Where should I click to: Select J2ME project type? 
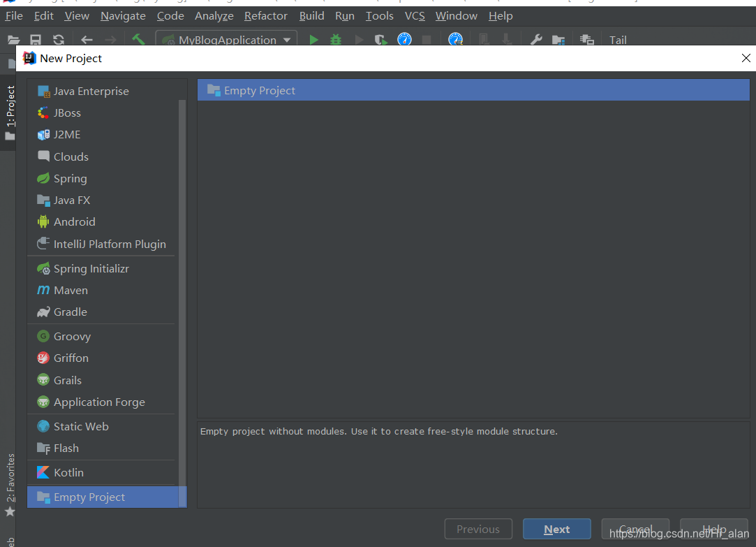click(x=101, y=135)
